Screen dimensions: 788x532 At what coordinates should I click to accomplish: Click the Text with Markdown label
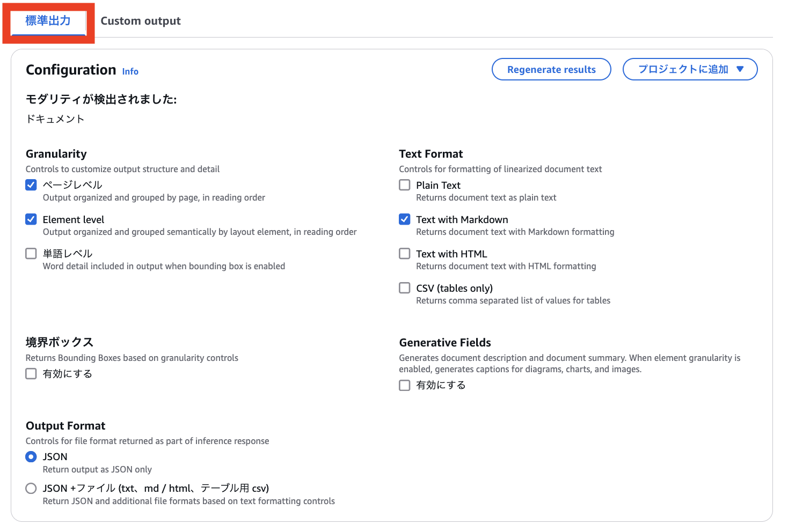(x=462, y=219)
